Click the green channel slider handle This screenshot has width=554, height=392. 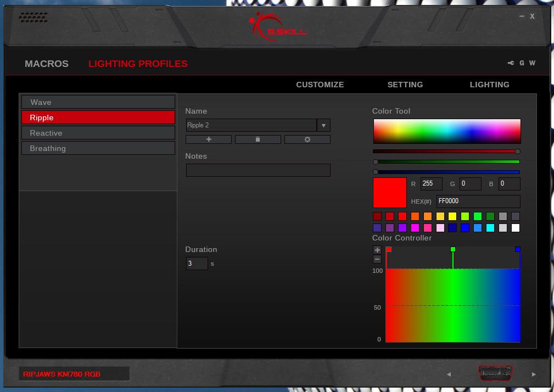click(376, 162)
